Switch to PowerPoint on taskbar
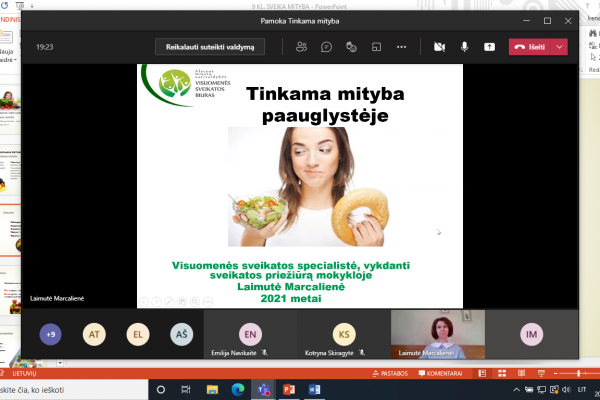The height and width of the screenshot is (400, 600). coord(289,390)
